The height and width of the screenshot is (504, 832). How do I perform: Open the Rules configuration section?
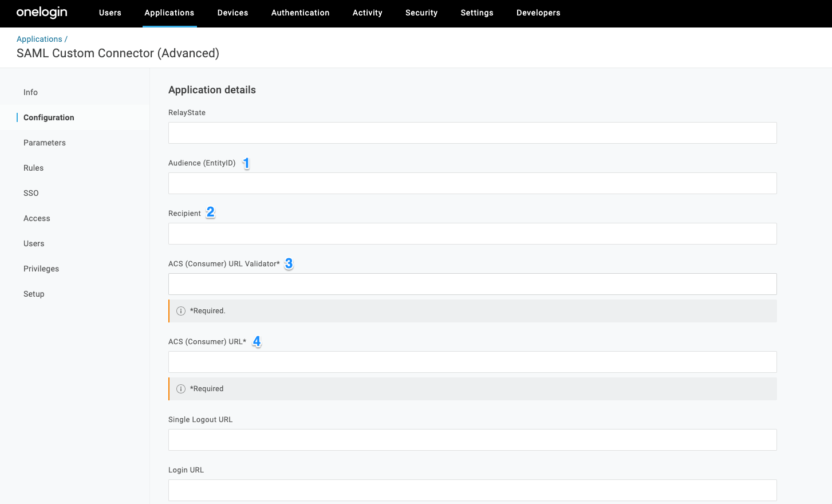pos(33,168)
